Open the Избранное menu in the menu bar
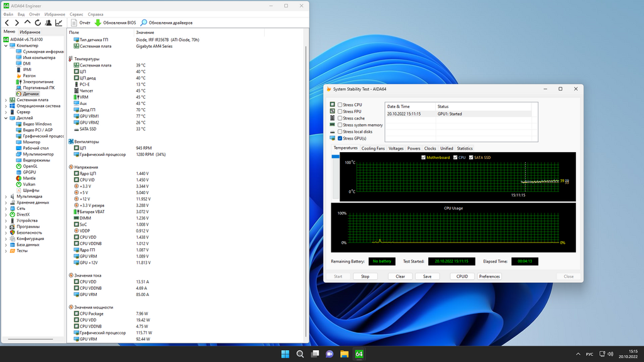This screenshot has width=644, height=362. (55, 14)
